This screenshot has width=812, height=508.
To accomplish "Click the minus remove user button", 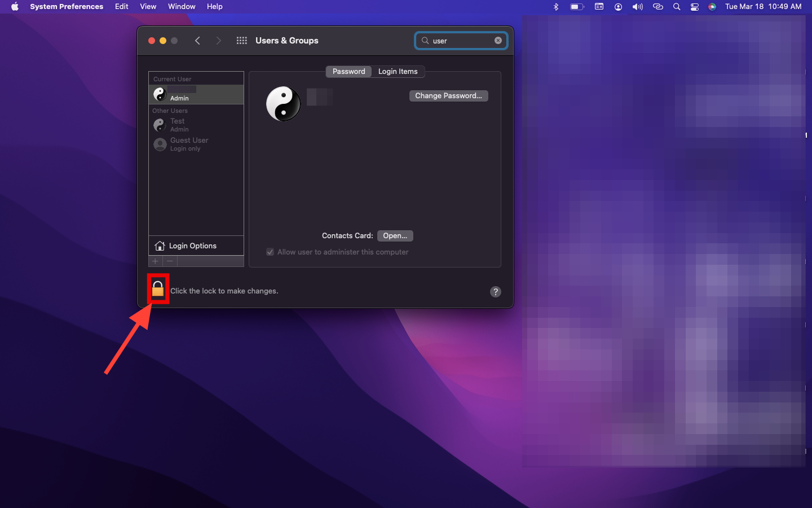I will (170, 261).
